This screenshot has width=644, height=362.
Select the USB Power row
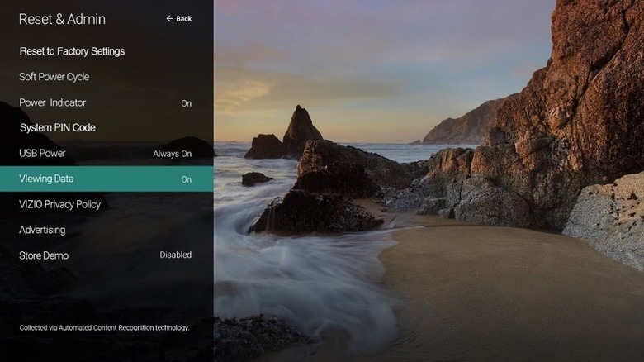click(x=107, y=154)
